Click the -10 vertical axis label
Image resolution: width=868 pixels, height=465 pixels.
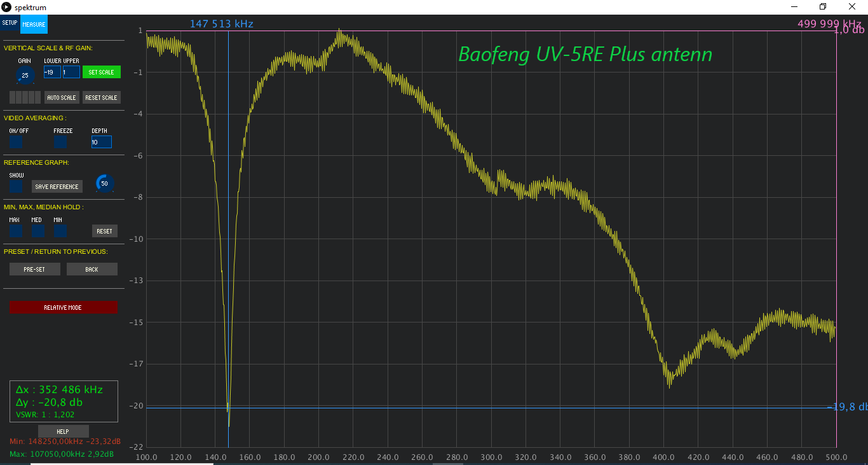pyautogui.click(x=137, y=239)
